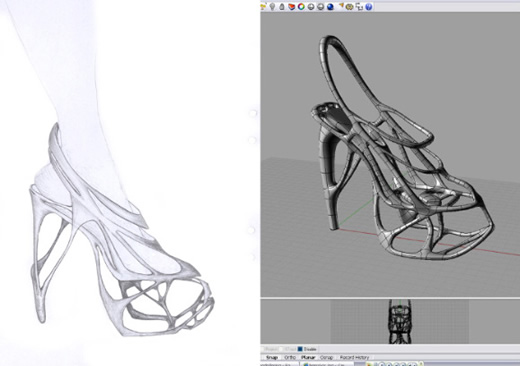Click the blue help question mark icon

(x=368, y=6)
